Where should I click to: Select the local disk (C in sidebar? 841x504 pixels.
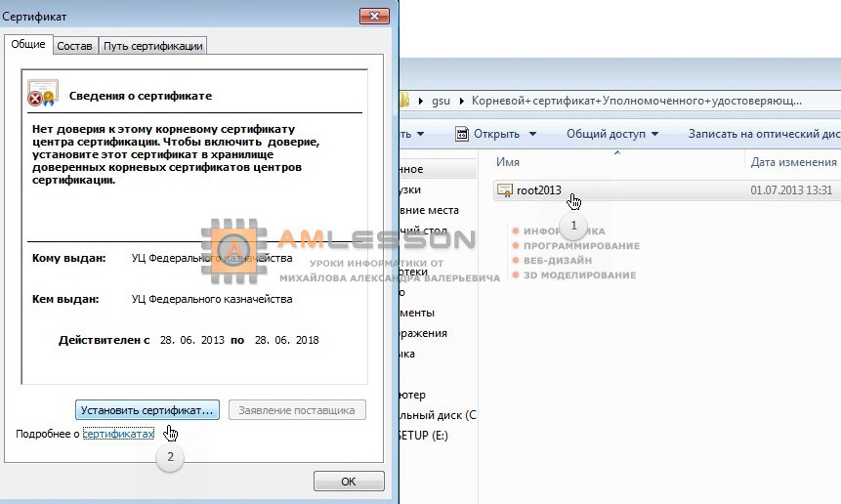(439, 415)
